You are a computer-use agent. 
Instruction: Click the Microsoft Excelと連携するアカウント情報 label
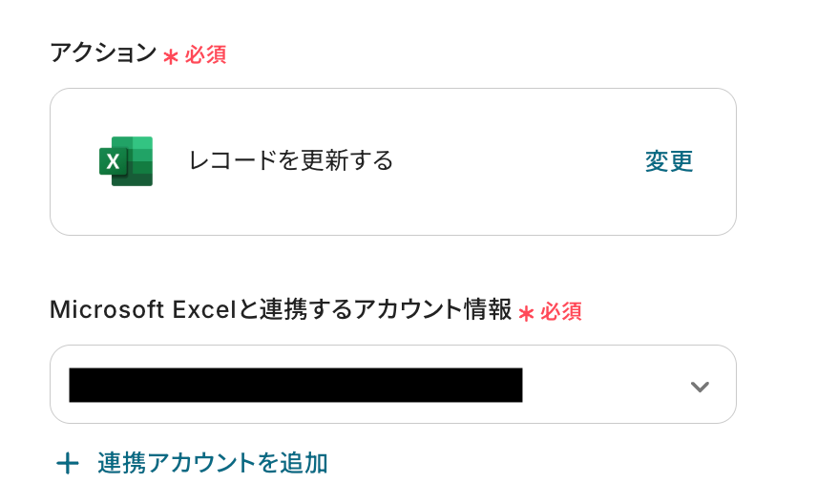tap(281, 309)
